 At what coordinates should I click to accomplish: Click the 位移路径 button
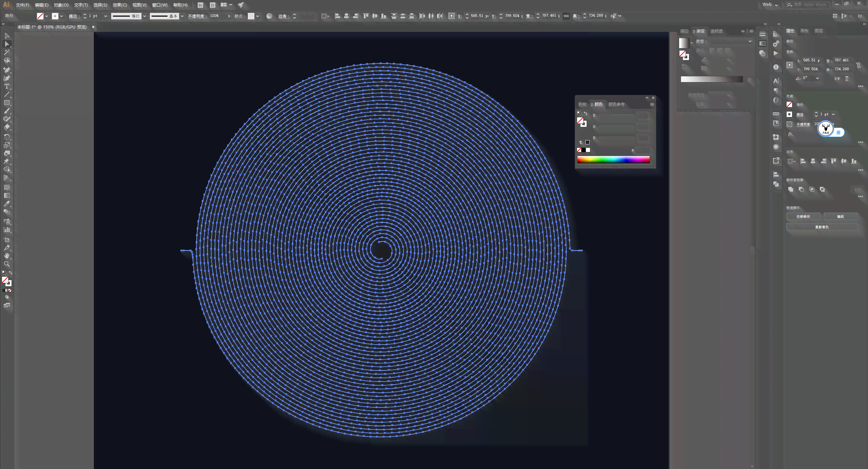803,217
